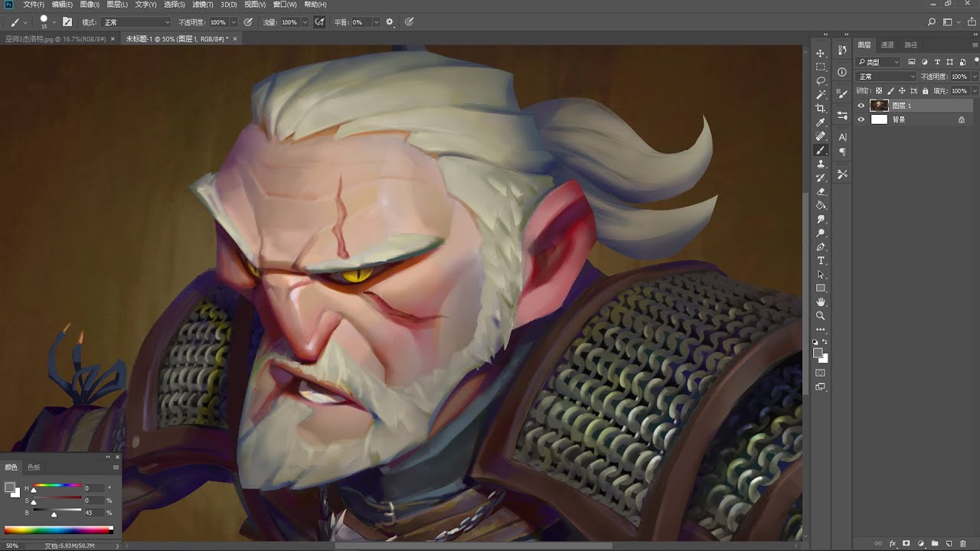Switch to 通道 channels tab
The image size is (980, 551).
887,44
